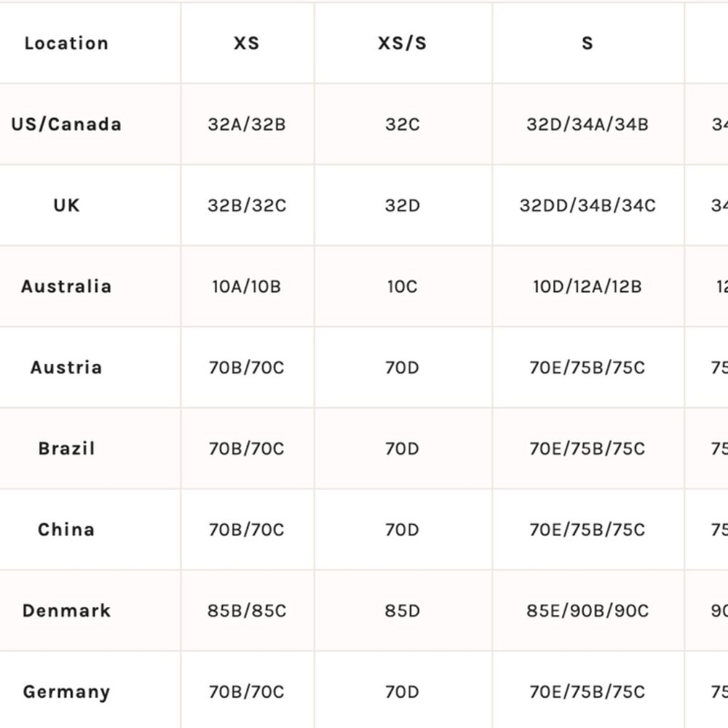728x728 pixels.
Task: Select the XS/S column header
Action: click(x=403, y=43)
